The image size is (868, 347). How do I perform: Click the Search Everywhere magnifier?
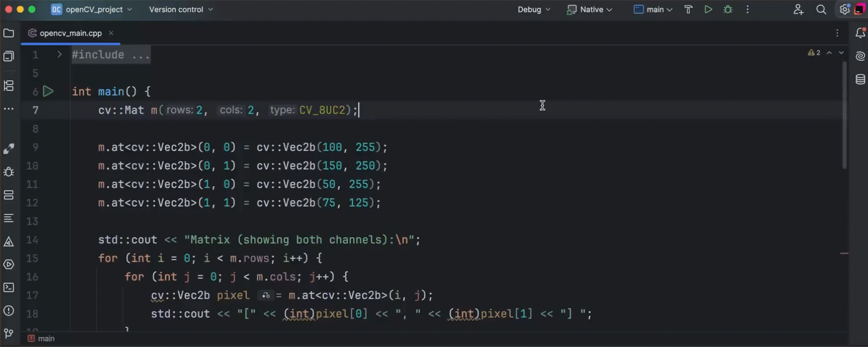pos(821,10)
